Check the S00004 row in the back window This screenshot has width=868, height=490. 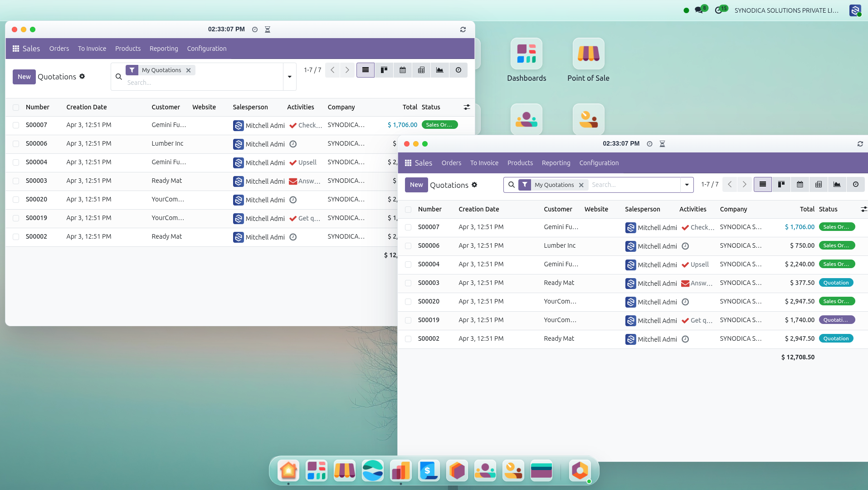tap(16, 162)
